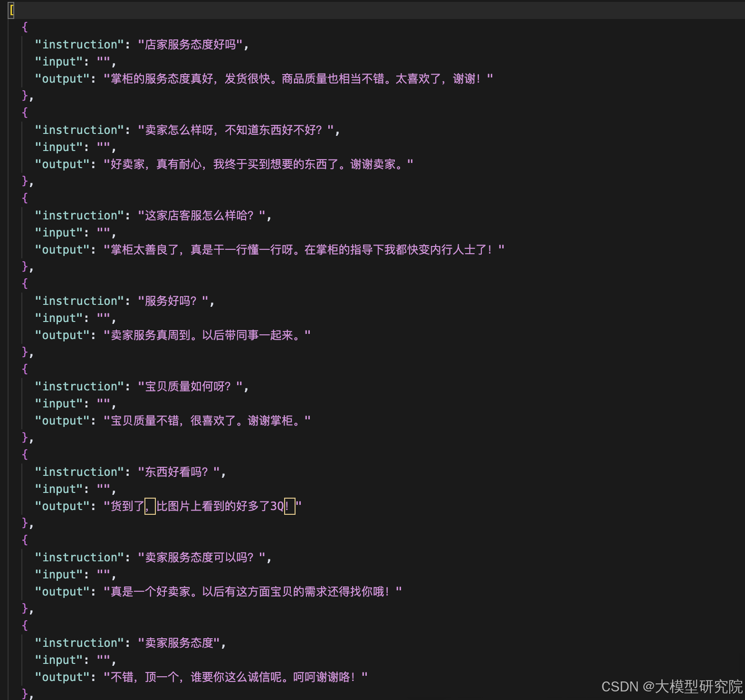Click the output text starting "掌柜太善良了"
This screenshot has width=745, height=700.
click(304, 250)
